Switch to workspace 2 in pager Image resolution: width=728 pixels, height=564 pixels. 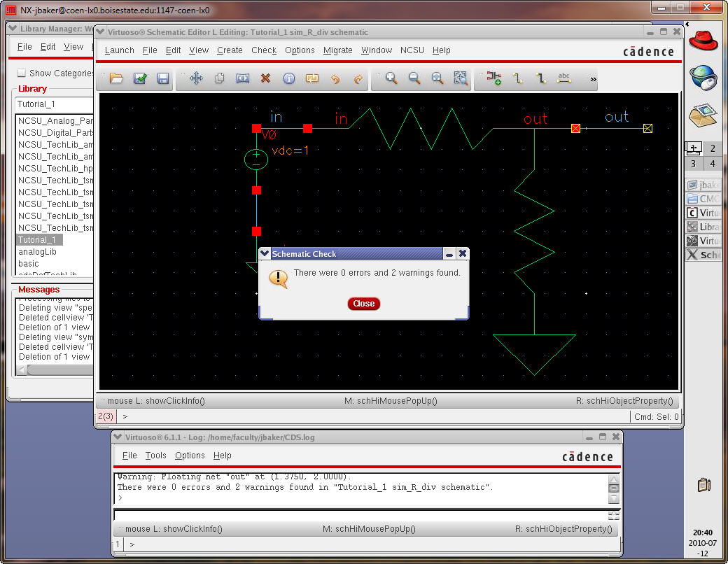(x=713, y=148)
